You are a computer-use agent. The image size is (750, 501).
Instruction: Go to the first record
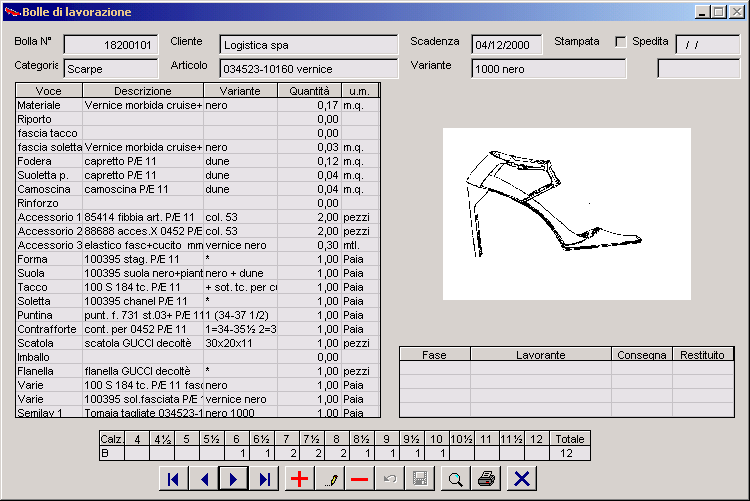(x=174, y=479)
